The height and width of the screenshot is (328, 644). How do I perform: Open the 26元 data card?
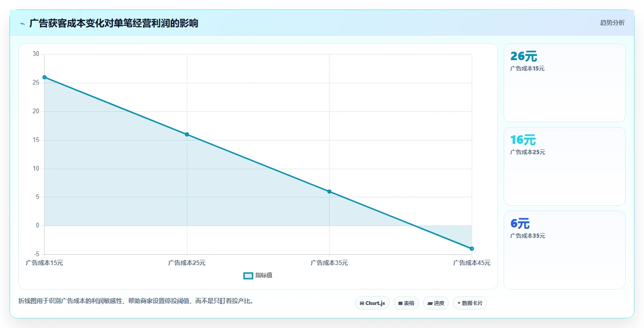click(x=565, y=83)
